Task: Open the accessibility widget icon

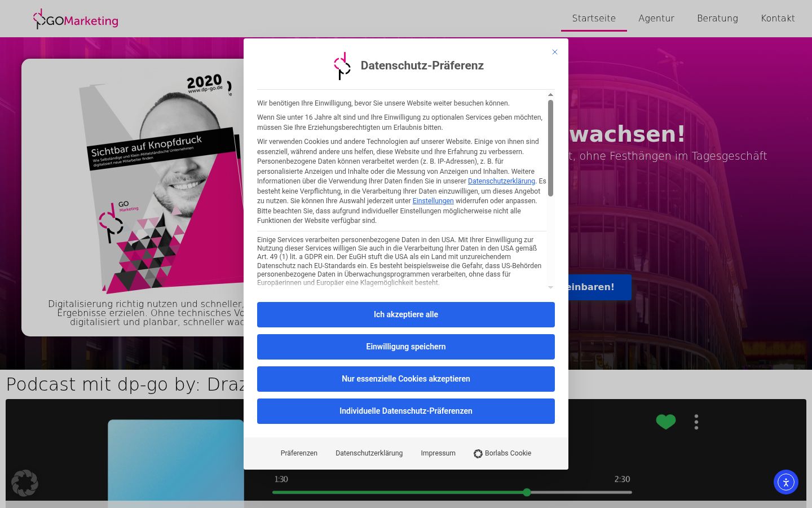Action: pyautogui.click(x=786, y=482)
